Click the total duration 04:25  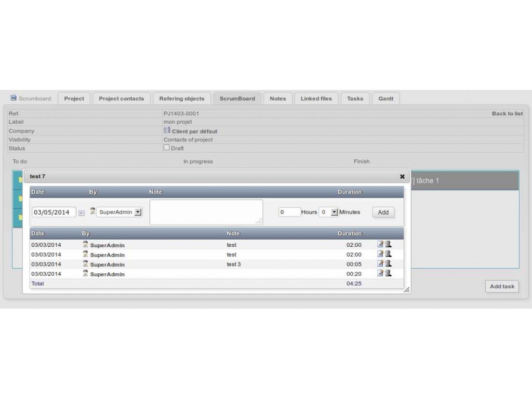pyautogui.click(x=354, y=284)
